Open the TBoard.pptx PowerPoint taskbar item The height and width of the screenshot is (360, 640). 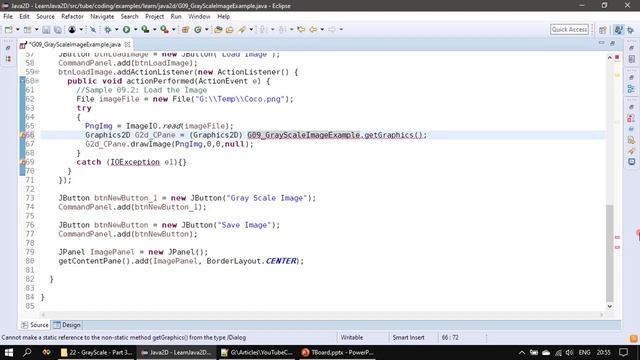point(337,352)
